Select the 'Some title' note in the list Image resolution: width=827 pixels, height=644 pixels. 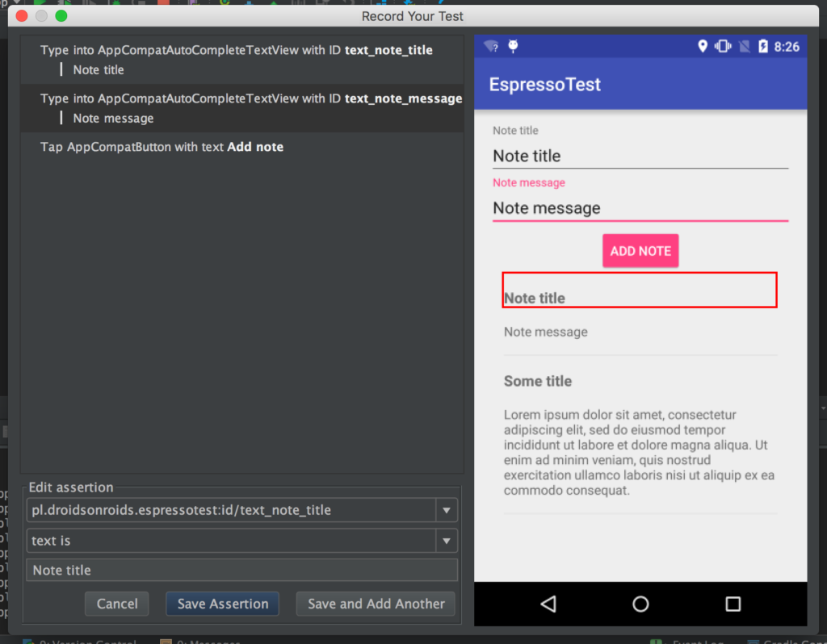538,381
